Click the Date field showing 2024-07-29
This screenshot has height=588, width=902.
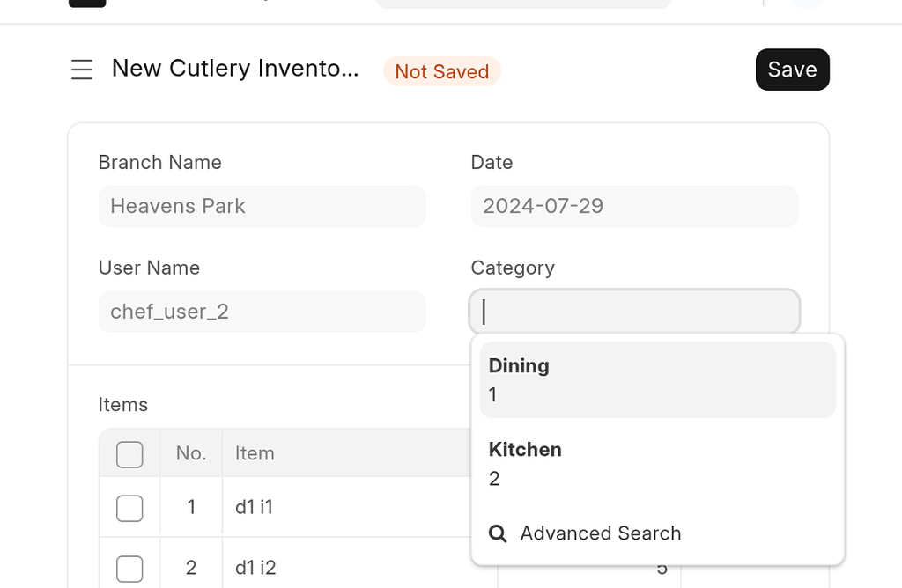coord(634,206)
